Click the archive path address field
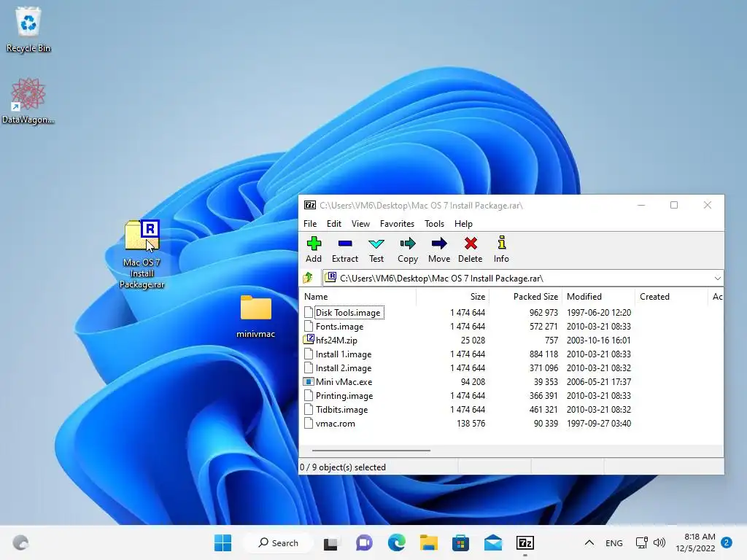The width and height of the screenshot is (747, 560). (522, 278)
